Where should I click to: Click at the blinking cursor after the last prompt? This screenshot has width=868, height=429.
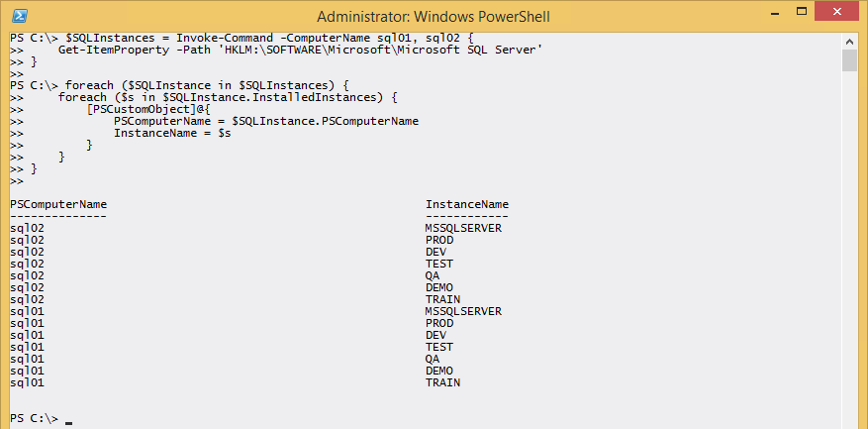[68, 423]
